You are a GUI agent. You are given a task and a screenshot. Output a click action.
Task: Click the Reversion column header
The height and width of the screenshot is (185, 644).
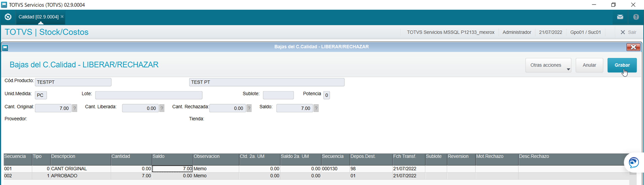click(461, 159)
